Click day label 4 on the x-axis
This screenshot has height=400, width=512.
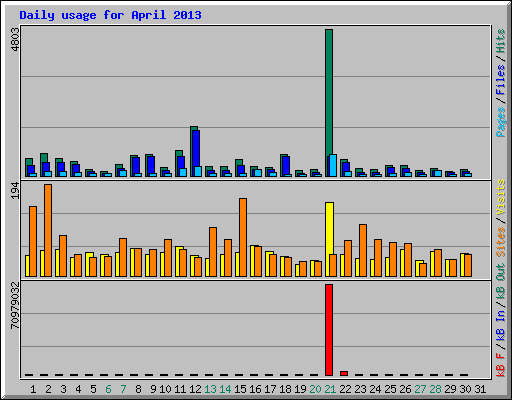point(78,389)
